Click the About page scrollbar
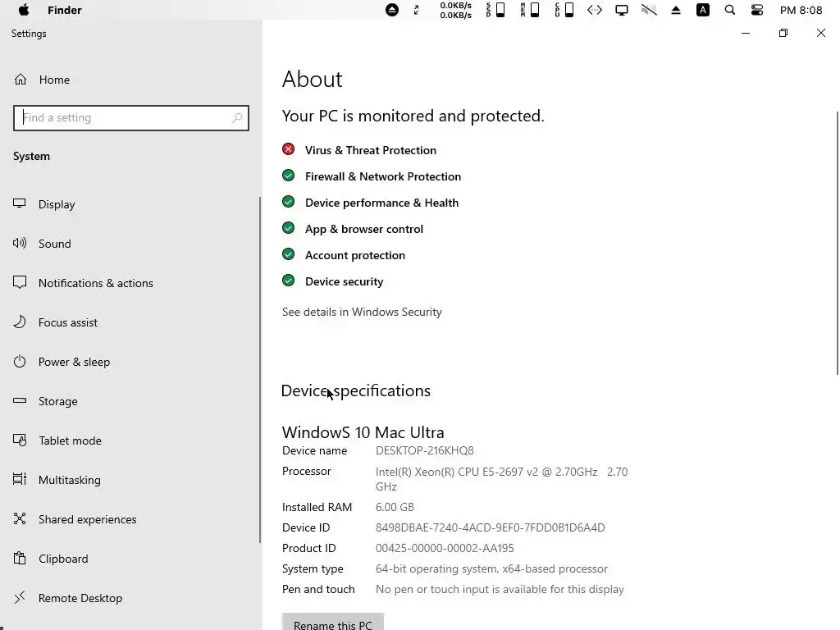The height and width of the screenshot is (630, 840). pyautogui.click(x=838, y=244)
